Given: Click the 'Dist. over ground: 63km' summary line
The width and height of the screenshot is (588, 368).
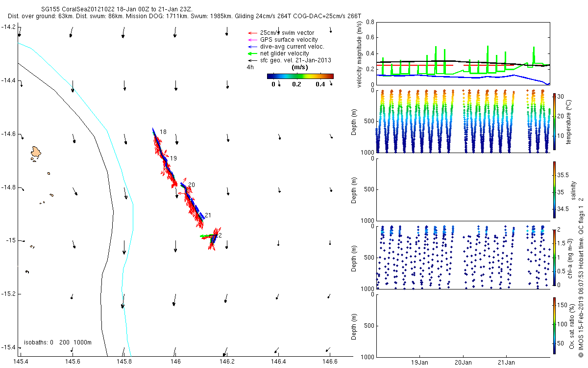Looking at the screenshot, I should tap(184, 16).
